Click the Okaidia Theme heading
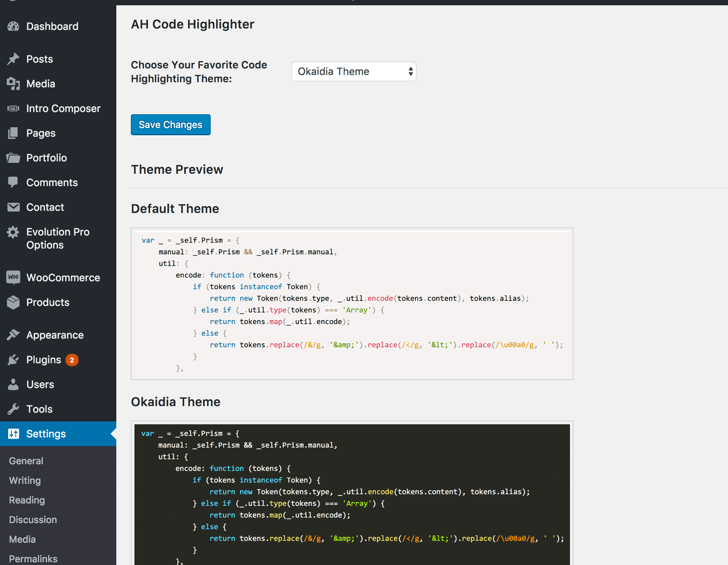This screenshot has height=565, width=728. pos(176,402)
